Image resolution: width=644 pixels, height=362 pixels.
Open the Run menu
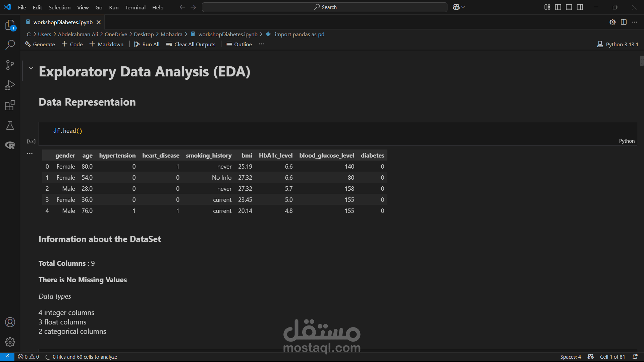tap(114, 7)
